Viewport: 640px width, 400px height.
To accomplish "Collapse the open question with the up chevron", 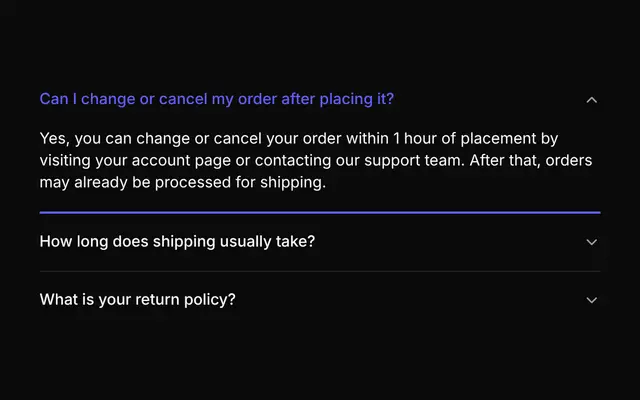I will tap(591, 100).
